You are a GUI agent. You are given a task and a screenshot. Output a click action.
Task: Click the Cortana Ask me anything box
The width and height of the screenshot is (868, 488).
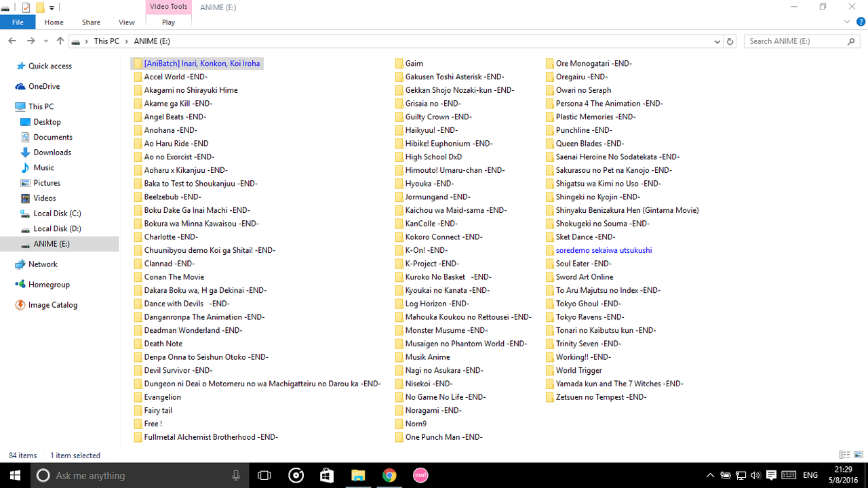139,475
